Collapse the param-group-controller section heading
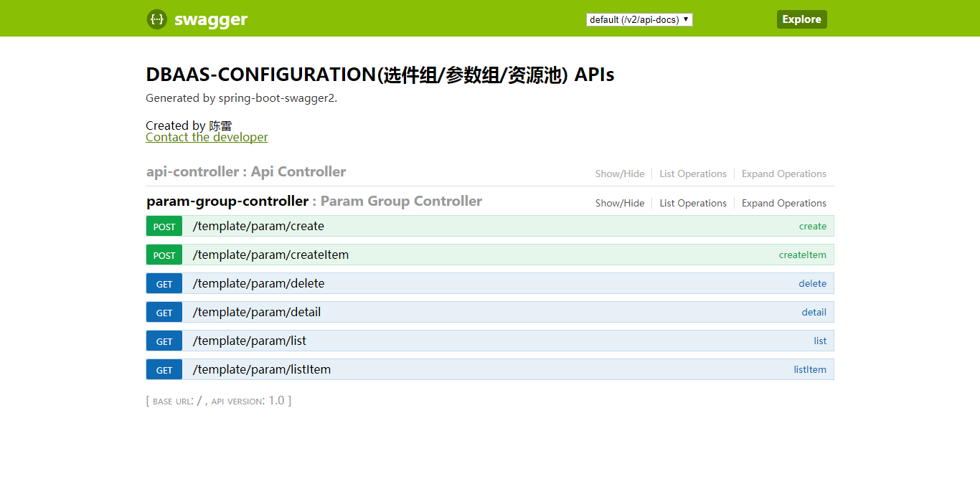 (x=314, y=201)
